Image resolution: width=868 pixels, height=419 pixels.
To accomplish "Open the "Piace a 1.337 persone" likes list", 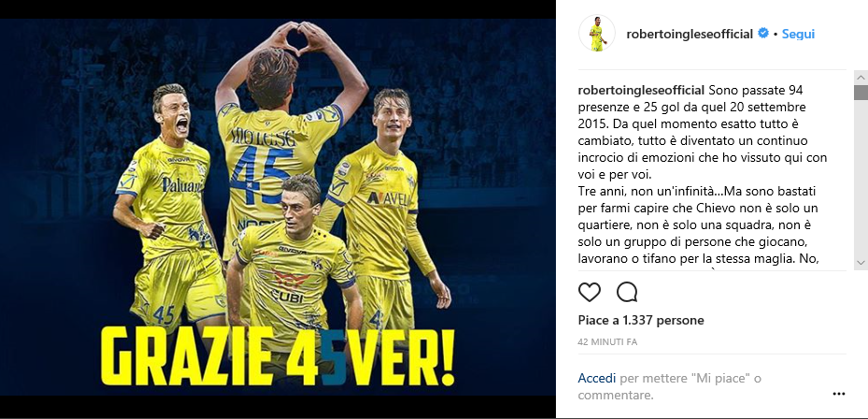I will (x=641, y=321).
